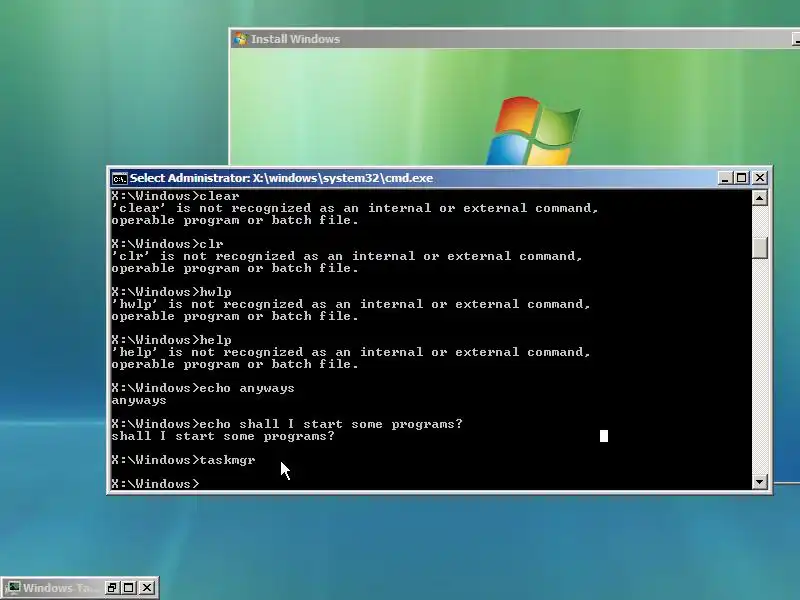Click the 'X:\Windows>hwlp' command line
Viewport: 800px width, 600px height.
[171, 292]
